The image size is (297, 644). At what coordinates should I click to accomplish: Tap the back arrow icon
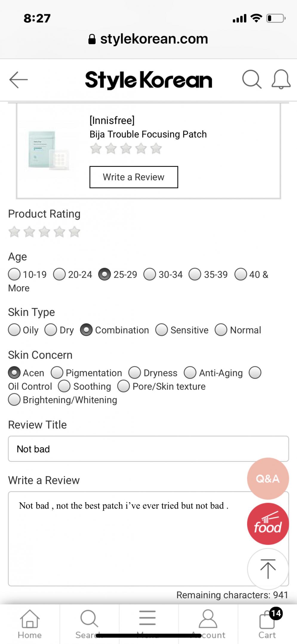coord(18,80)
